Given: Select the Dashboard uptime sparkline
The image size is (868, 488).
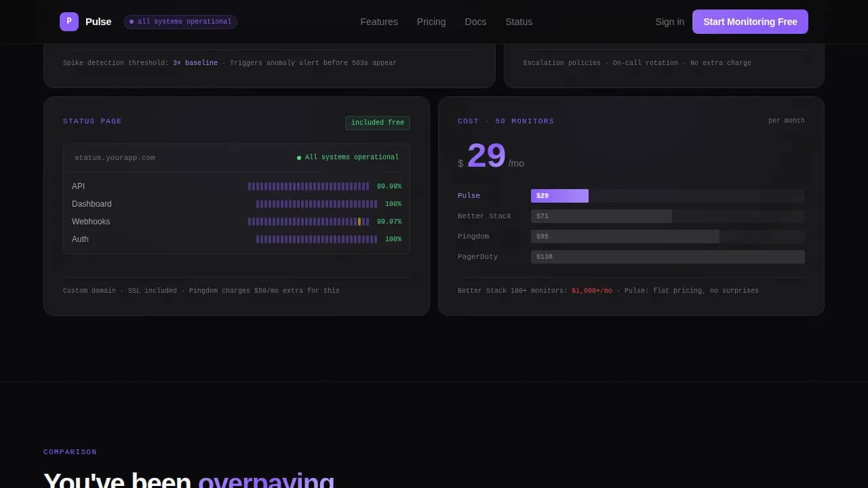Looking at the screenshot, I should pos(317,203).
